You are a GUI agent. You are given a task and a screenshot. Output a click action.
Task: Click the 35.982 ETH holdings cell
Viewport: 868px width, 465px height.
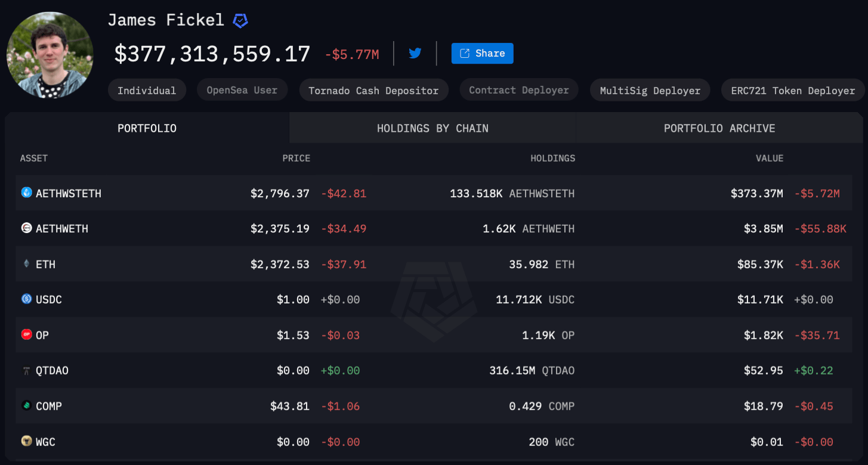point(542,264)
